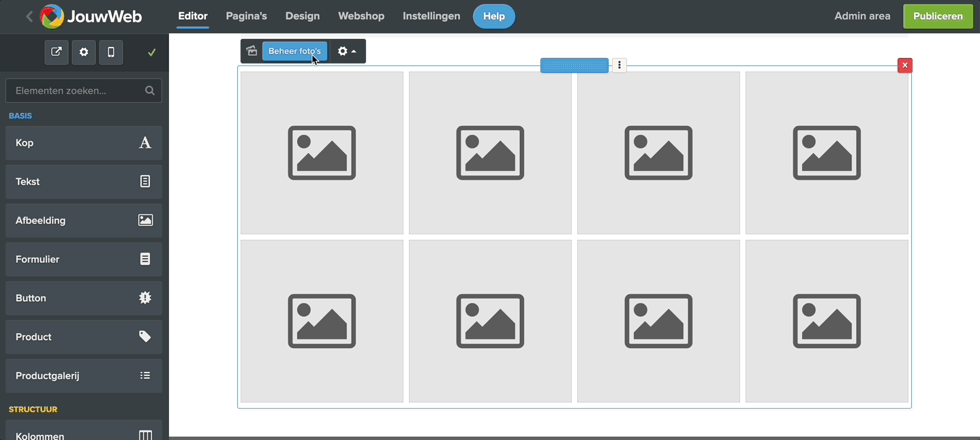This screenshot has height=440, width=980.
Task: Switch to mobile preview icon
Action: 111,52
